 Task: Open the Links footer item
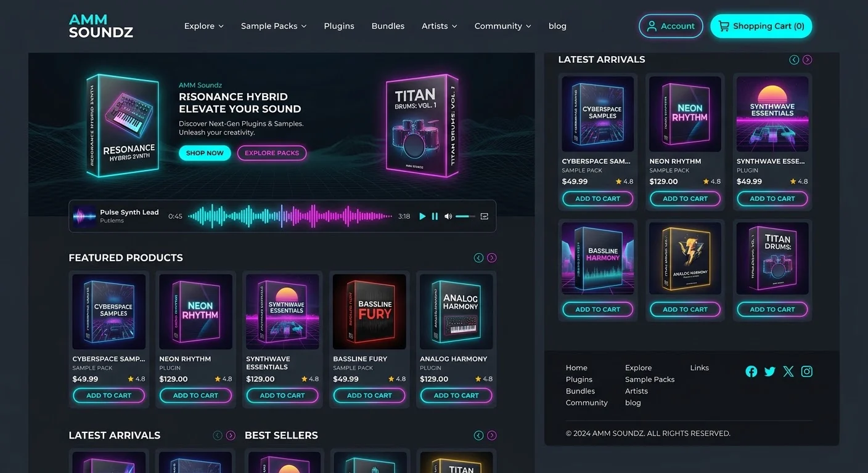click(x=700, y=368)
